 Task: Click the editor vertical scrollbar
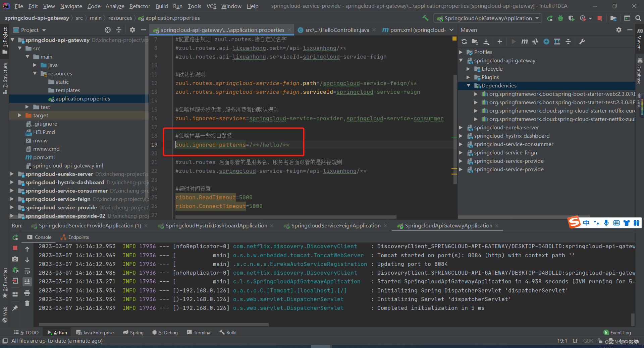point(455,129)
